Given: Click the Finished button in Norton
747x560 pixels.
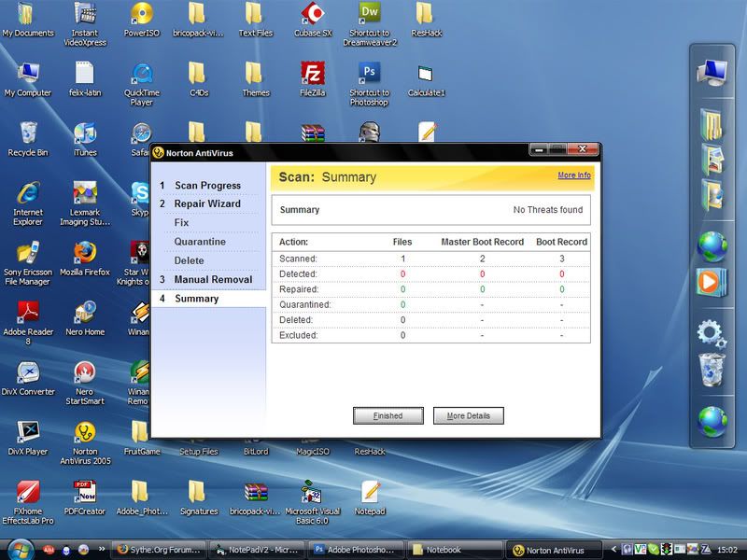Looking at the screenshot, I should pos(388,415).
